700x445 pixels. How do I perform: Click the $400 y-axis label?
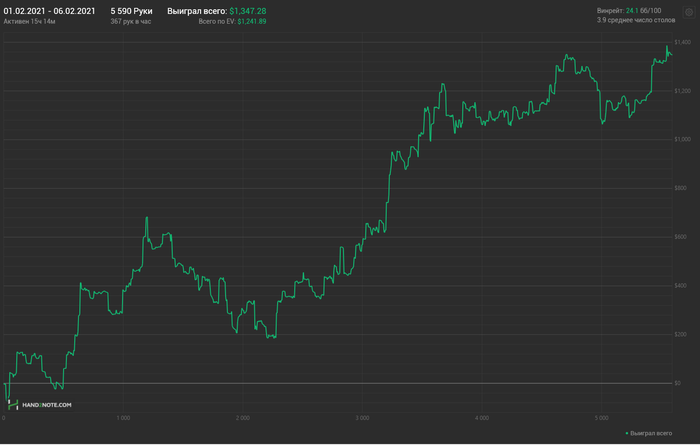[x=681, y=285]
